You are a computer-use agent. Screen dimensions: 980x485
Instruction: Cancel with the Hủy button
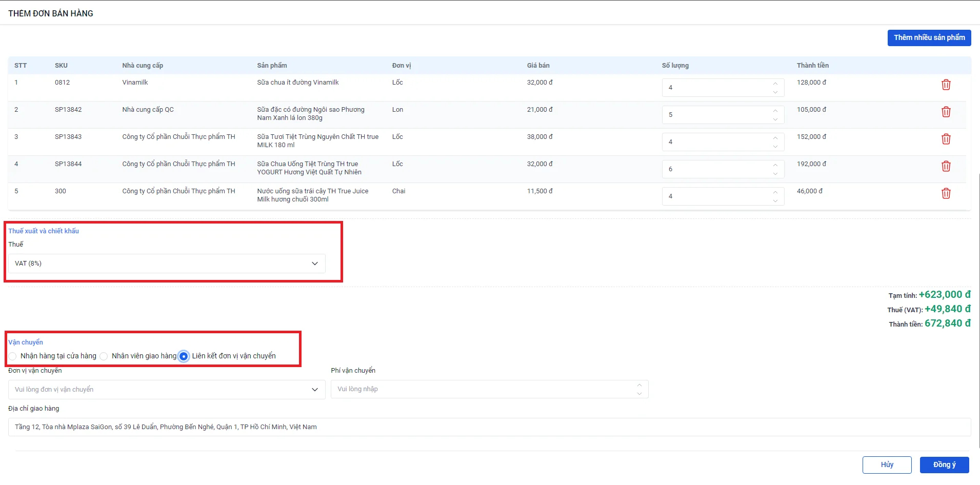pyautogui.click(x=887, y=465)
